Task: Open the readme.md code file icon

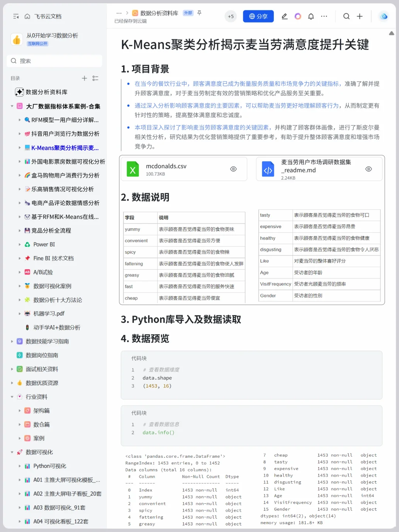Action: pos(268,169)
